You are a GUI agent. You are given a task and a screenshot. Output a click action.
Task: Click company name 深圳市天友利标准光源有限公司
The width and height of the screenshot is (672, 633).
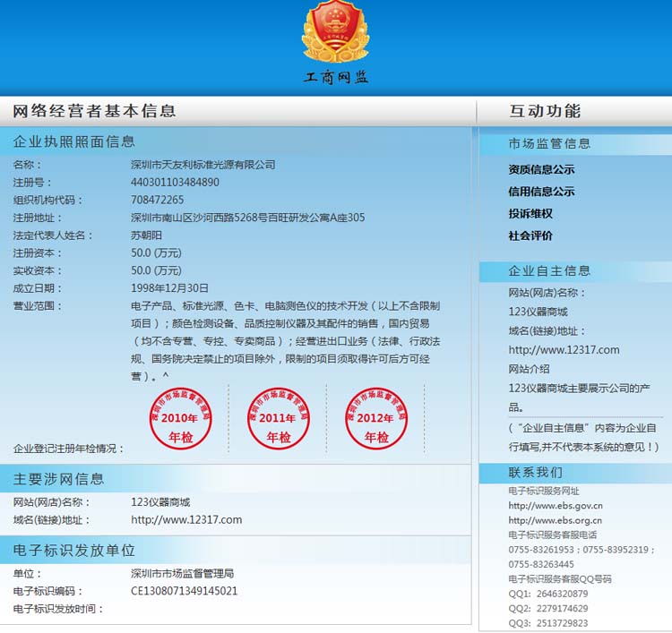coord(203,165)
